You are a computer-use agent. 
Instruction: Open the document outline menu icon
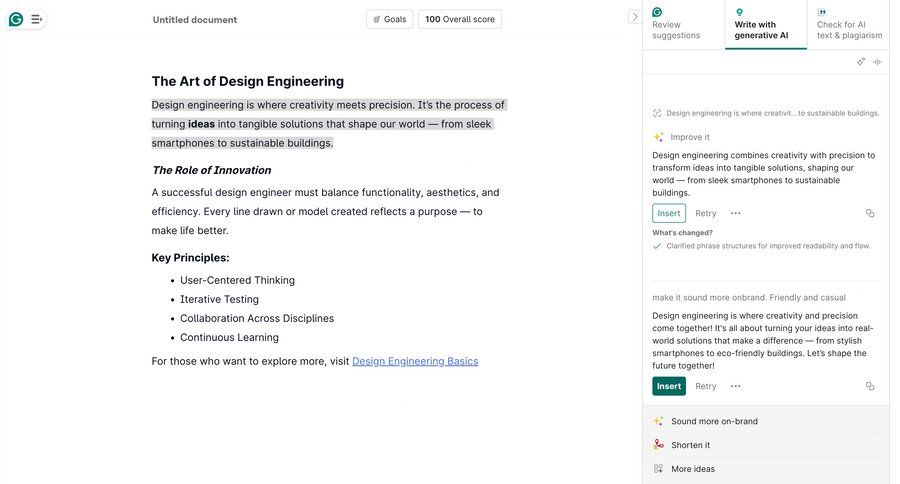point(36,20)
